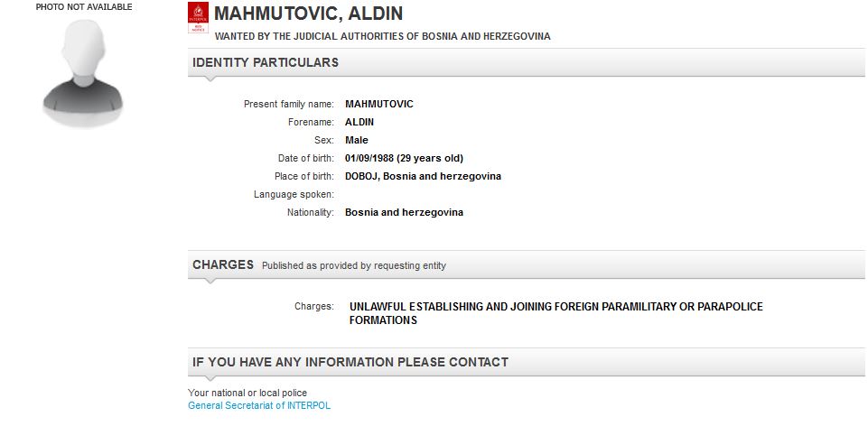Click the unlawful paramilitary formations charge text
The height and width of the screenshot is (426, 868).
555,313
